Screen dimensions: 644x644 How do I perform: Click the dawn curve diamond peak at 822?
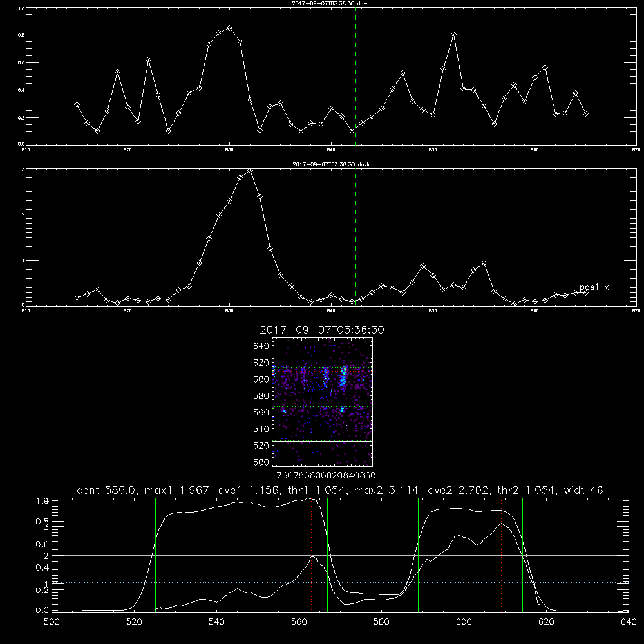coord(148,59)
